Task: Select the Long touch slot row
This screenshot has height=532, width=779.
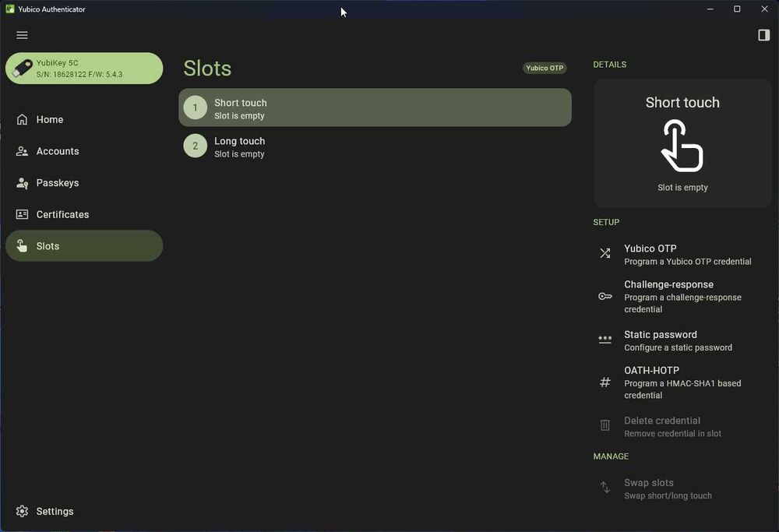Action: (x=375, y=146)
